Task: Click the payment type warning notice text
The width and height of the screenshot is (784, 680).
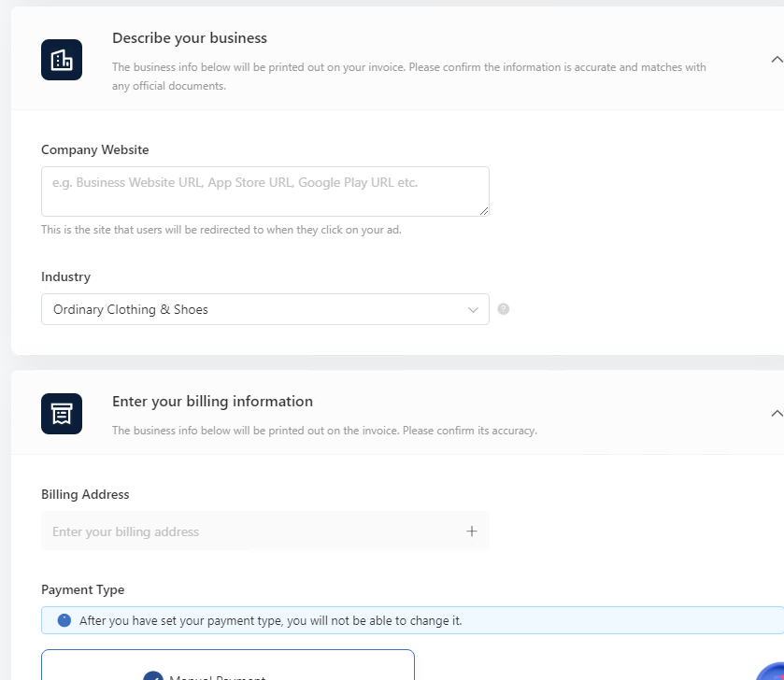Action: [x=270, y=620]
